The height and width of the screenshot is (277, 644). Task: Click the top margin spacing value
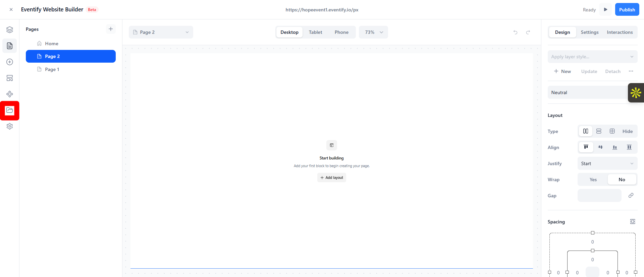(592, 242)
